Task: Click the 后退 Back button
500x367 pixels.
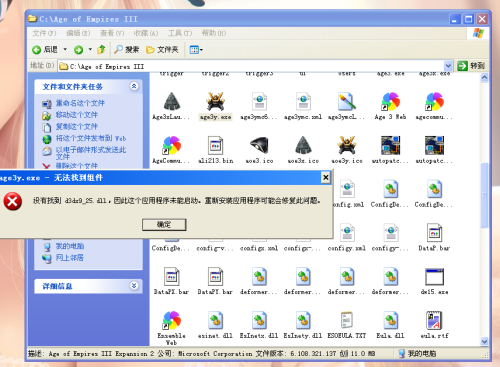Action: 45,50
